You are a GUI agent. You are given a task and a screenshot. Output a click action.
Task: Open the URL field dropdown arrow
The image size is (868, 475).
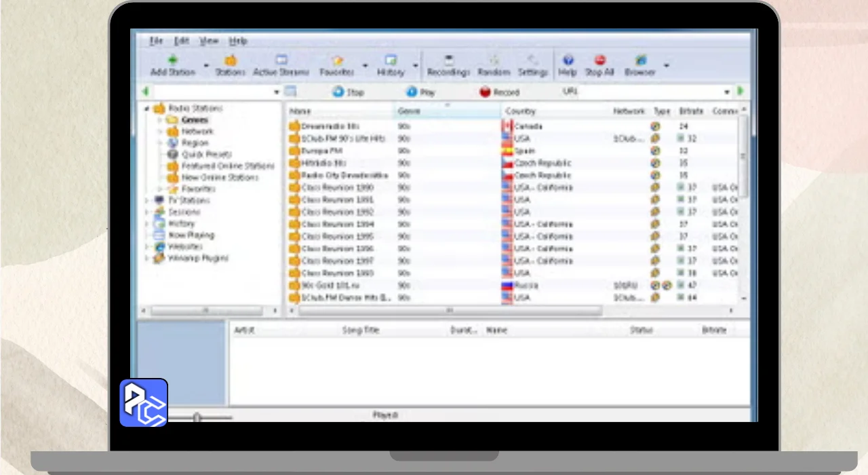coord(727,92)
